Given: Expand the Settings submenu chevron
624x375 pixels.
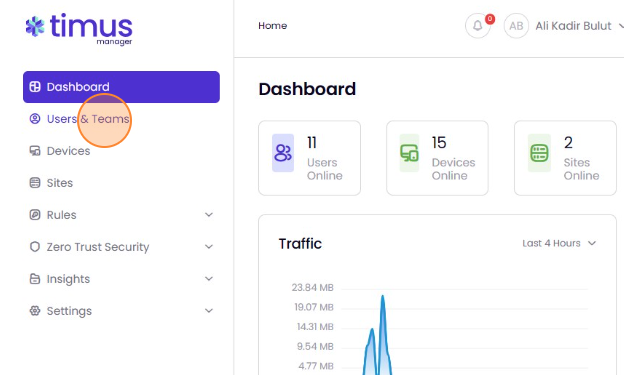Looking at the screenshot, I should point(209,311).
